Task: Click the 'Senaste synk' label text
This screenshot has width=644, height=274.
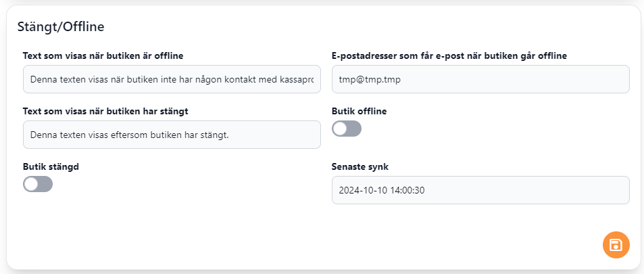Action: 360,166
